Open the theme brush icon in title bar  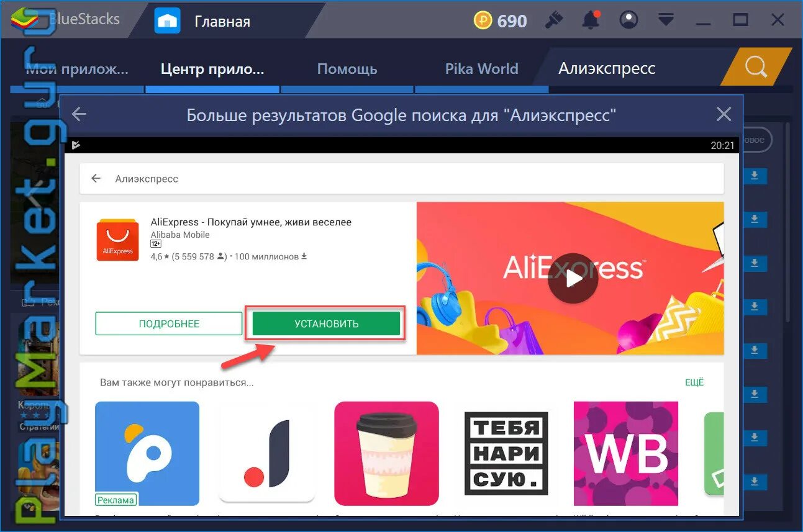(553, 20)
